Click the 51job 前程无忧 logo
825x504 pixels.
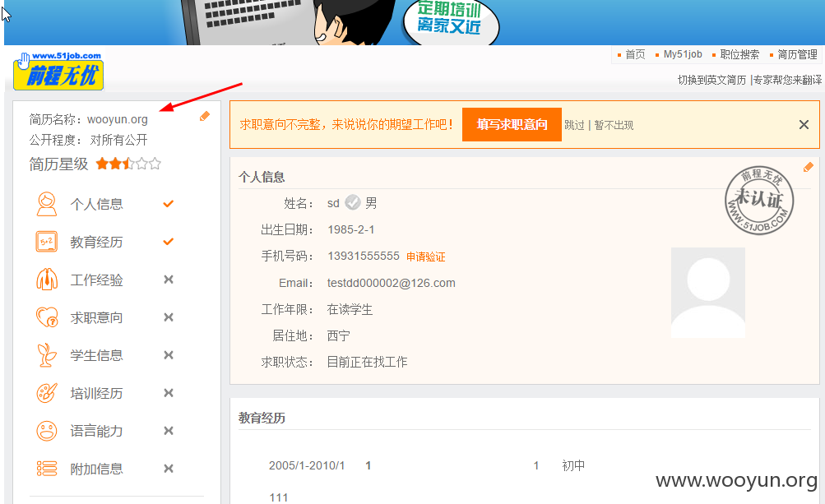(58, 71)
